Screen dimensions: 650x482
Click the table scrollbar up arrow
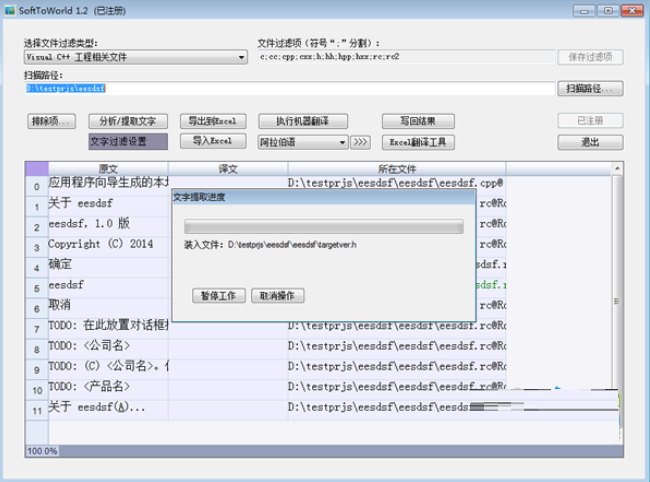pos(617,169)
